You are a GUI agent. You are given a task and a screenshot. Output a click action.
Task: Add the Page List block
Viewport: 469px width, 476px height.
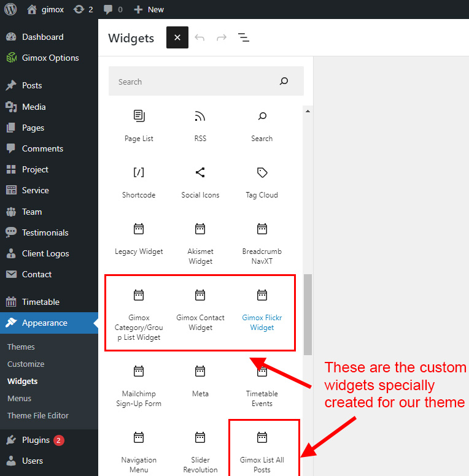click(139, 126)
